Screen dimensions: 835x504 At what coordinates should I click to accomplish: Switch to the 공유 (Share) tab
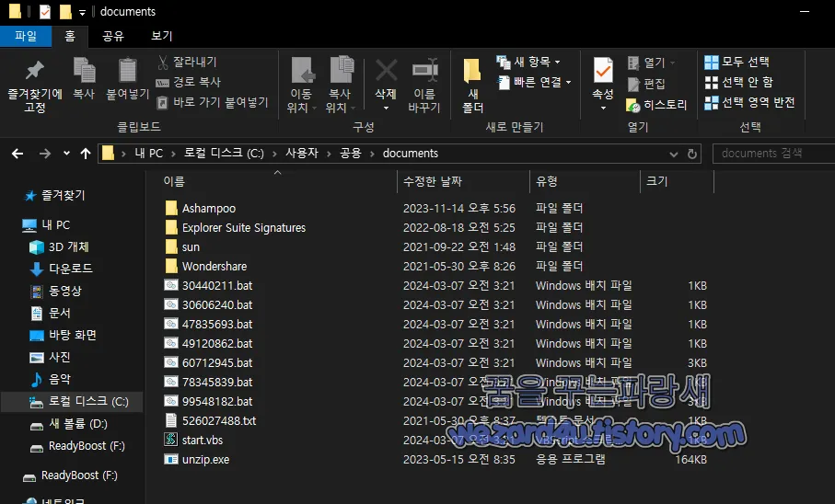click(x=113, y=36)
